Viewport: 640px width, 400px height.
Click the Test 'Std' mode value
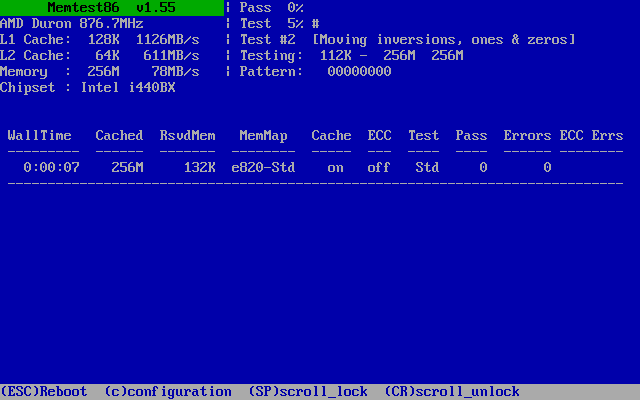tap(427, 168)
